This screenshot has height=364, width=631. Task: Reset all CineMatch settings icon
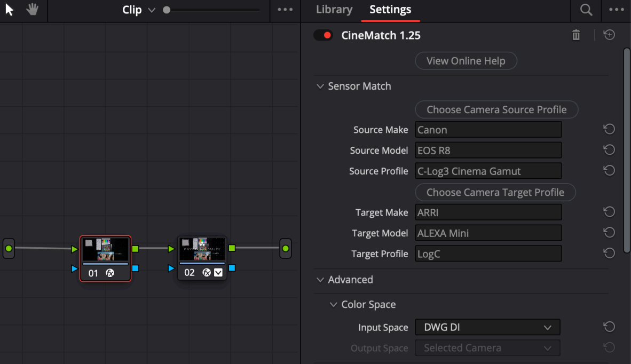coord(609,35)
